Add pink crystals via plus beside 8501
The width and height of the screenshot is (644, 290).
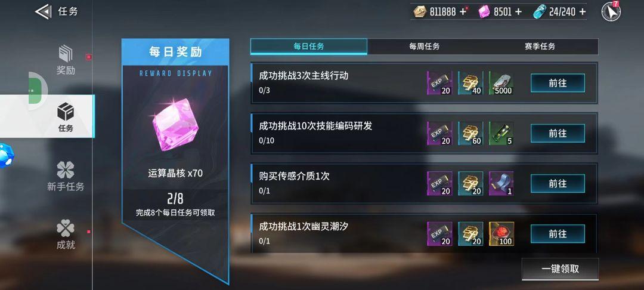click(x=518, y=12)
